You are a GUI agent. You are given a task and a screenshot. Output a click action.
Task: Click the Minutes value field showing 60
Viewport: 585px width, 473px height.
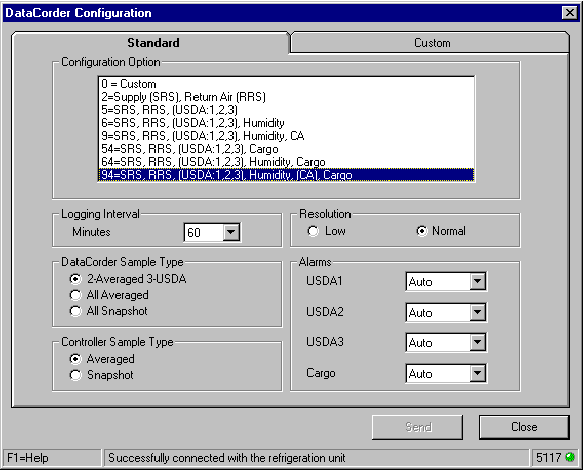click(x=204, y=232)
